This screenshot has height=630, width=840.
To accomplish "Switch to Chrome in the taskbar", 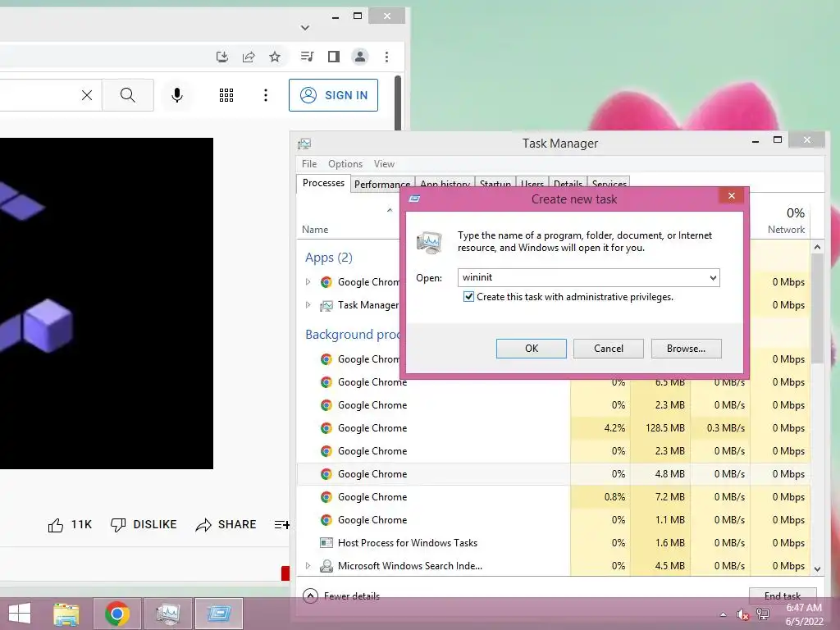I will pyautogui.click(x=117, y=614).
